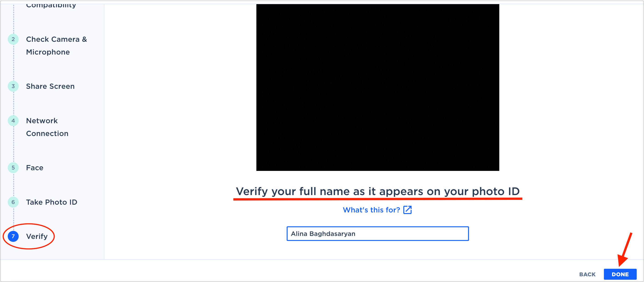This screenshot has width=644, height=282.
Task: Focus the full name input field
Action: click(x=378, y=234)
